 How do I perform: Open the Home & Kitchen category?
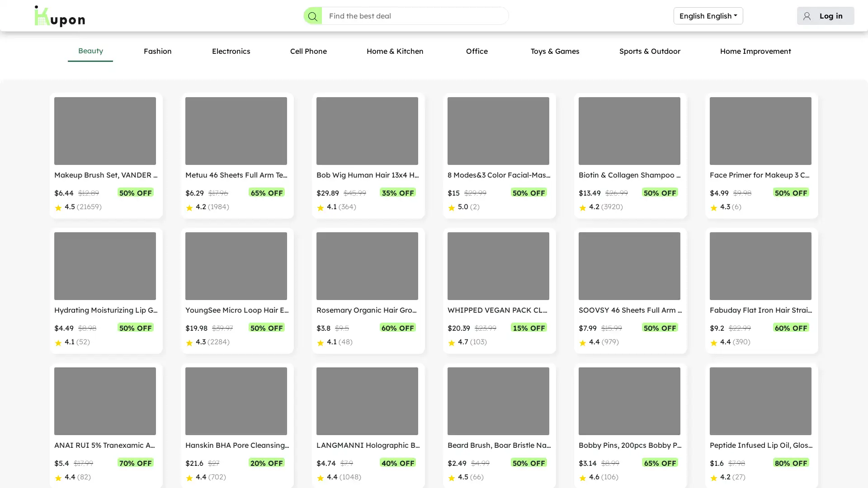395,51
